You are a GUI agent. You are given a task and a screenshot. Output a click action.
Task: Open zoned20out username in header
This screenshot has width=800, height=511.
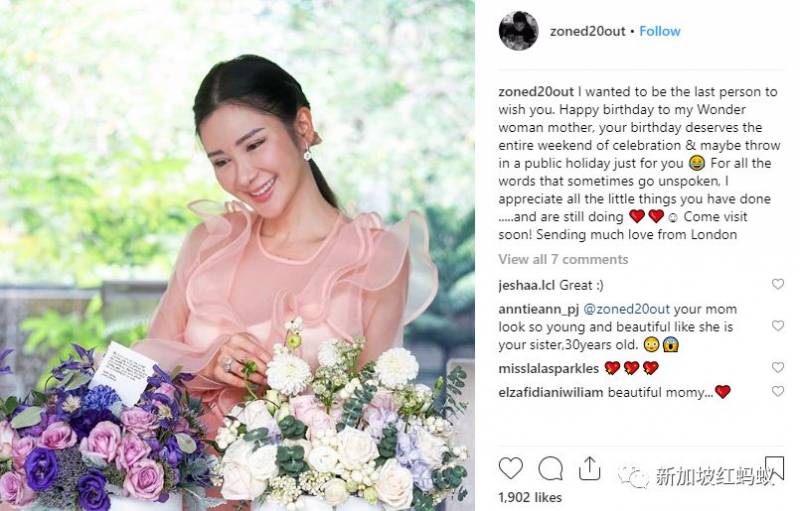pos(587,31)
